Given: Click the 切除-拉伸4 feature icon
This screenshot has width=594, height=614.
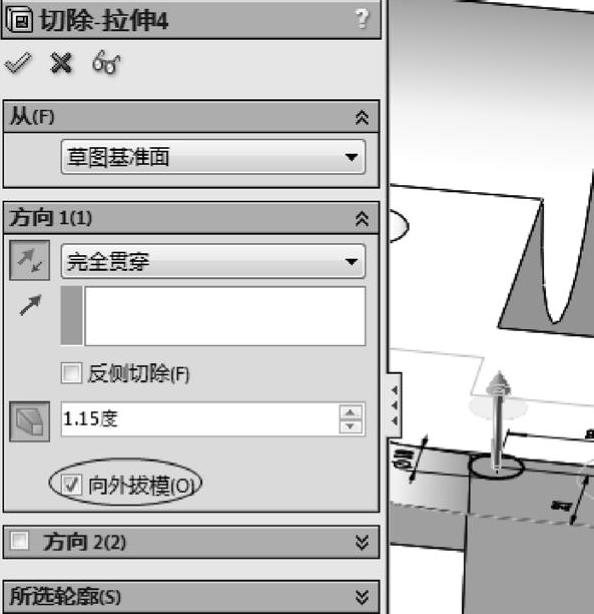Looking at the screenshot, I should (18, 20).
